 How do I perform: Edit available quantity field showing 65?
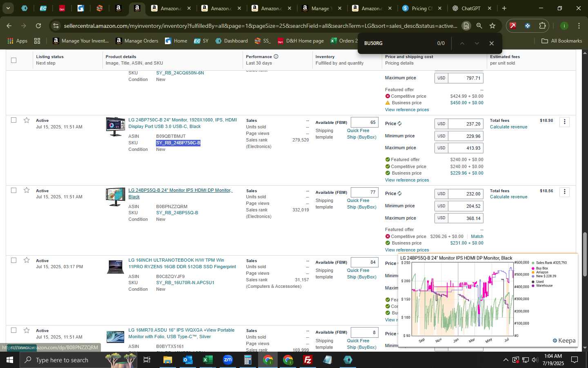pos(365,122)
